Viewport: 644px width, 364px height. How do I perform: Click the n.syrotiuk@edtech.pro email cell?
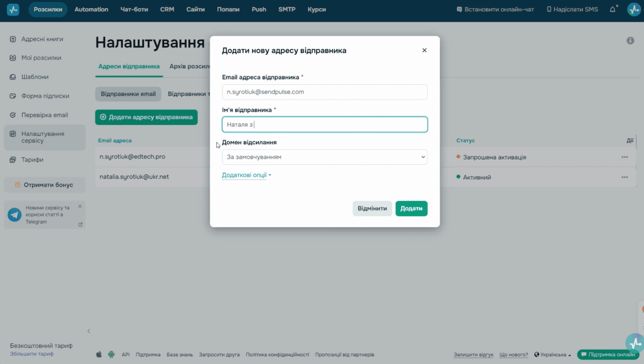point(132,157)
